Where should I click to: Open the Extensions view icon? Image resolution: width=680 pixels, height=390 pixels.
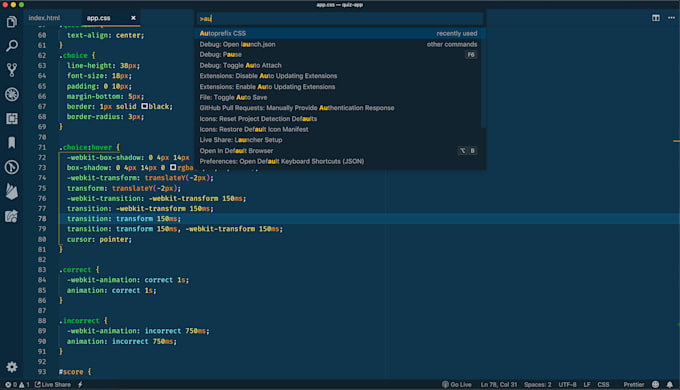pyautogui.click(x=12, y=118)
